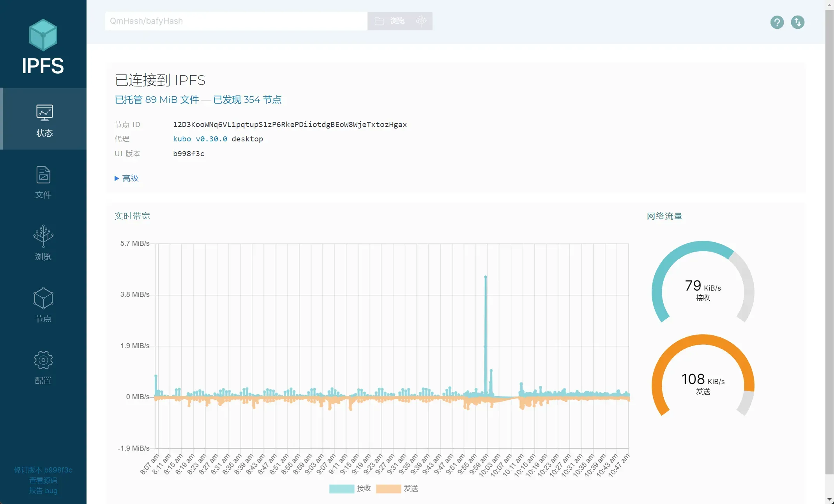Open the 状态 status page icon
Image resolution: width=834 pixels, height=504 pixels.
tap(44, 113)
